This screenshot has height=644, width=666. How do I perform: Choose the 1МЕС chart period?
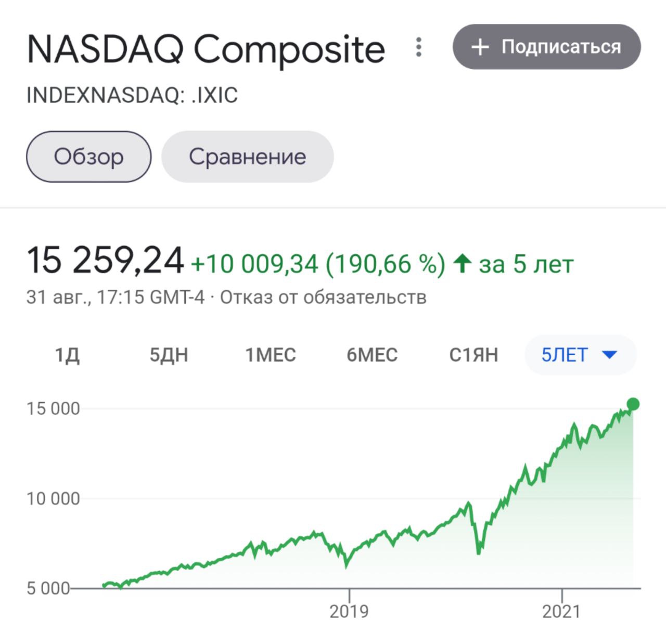(271, 355)
